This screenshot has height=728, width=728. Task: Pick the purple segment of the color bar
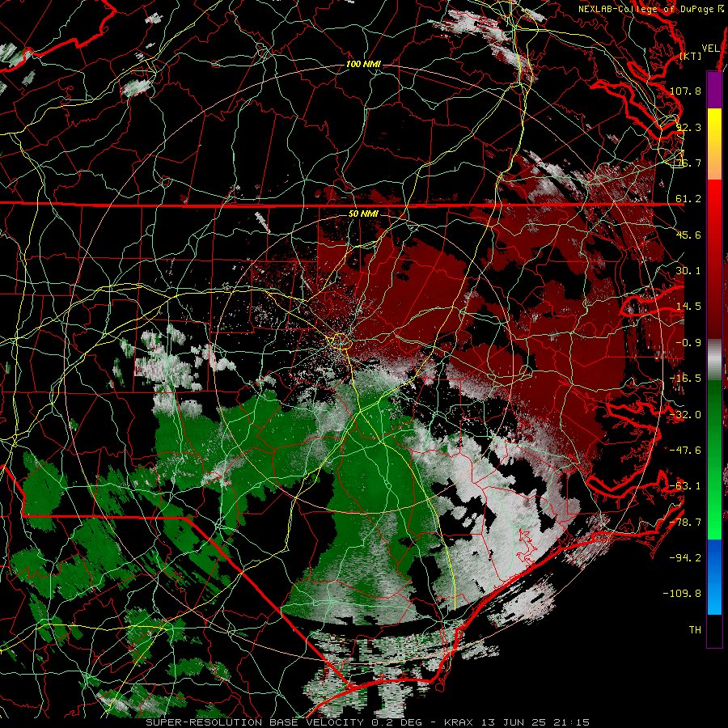(x=714, y=90)
